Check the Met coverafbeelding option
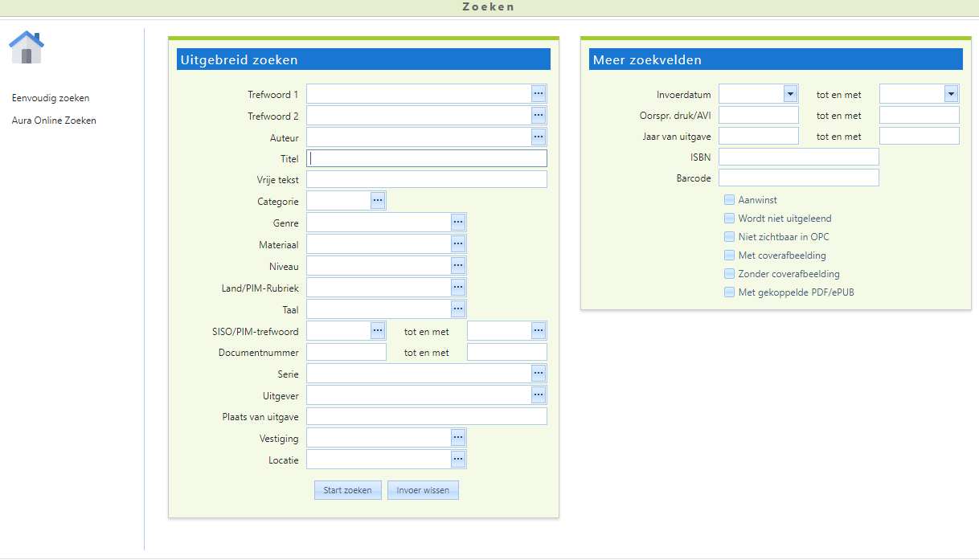 (x=730, y=255)
